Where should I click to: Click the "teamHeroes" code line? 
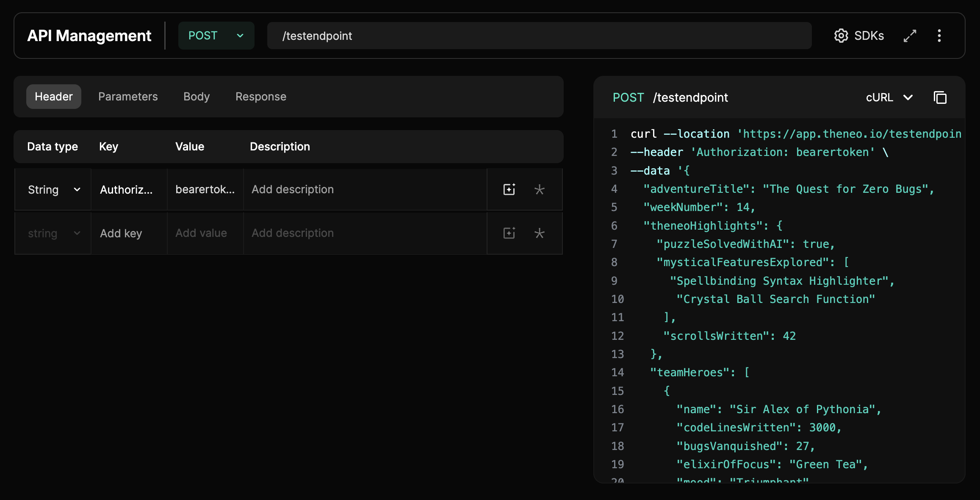click(x=700, y=372)
